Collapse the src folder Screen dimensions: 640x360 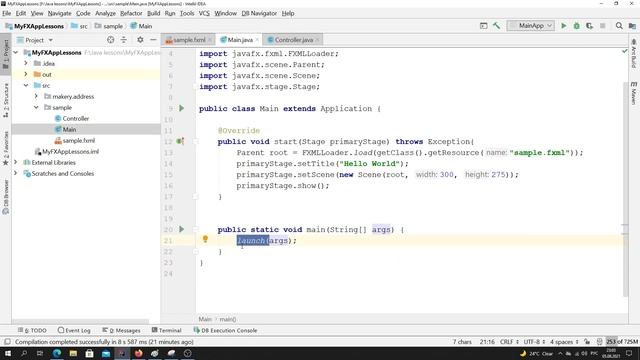pos(26,85)
